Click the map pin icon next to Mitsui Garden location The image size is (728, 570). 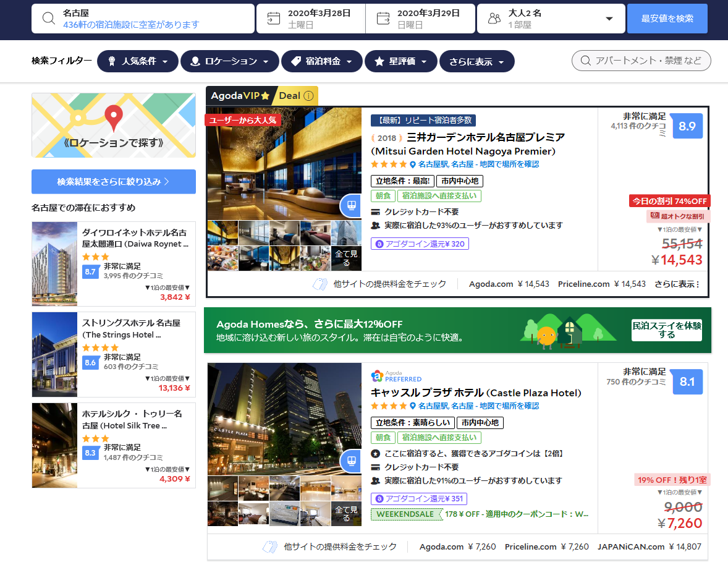coord(412,164)
